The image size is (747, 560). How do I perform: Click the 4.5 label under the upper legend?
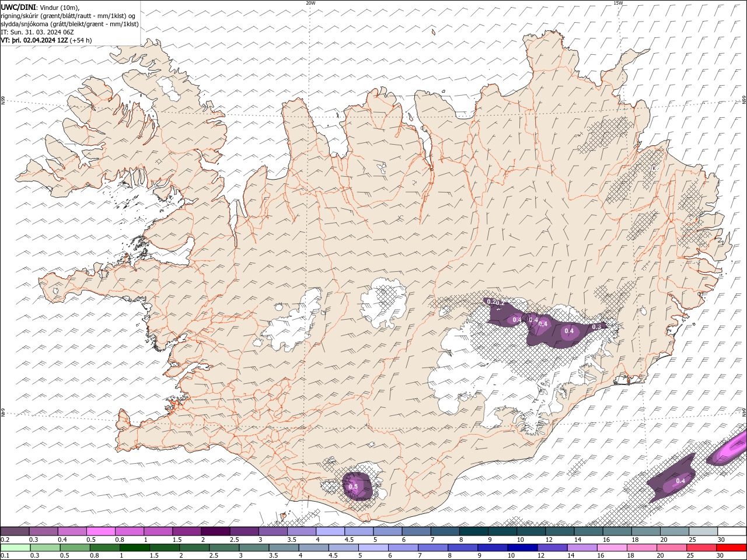pyautogui.click(x=349, y=540)
